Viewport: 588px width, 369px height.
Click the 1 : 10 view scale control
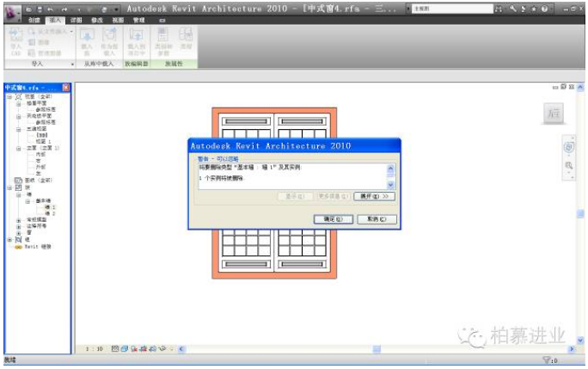[x=94, y=349]
